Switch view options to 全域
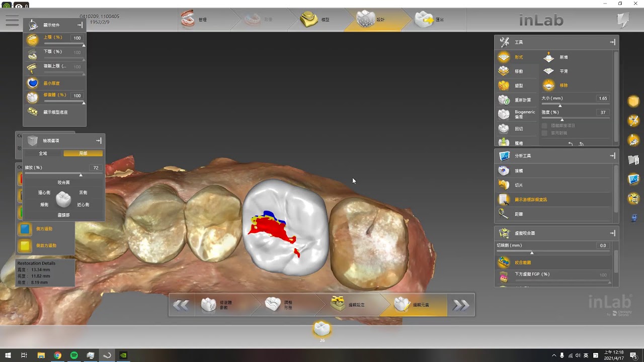Screen dimensions: 644x362 43,153
